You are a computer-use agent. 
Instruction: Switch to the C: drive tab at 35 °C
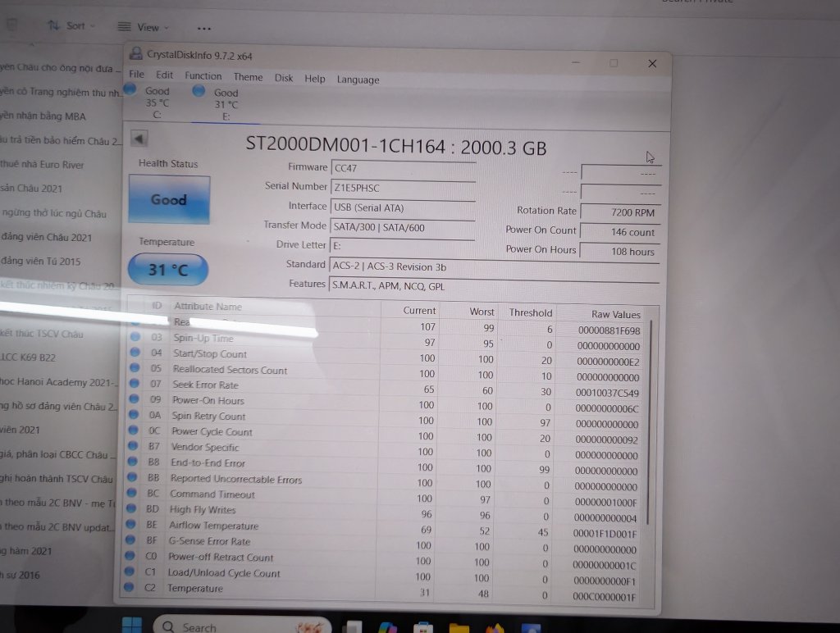pos(157,102)
